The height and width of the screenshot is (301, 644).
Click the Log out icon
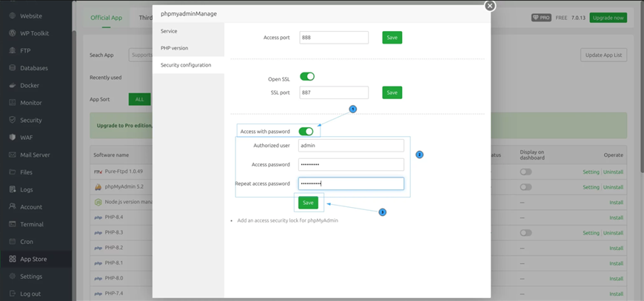[x=13, y=294]
